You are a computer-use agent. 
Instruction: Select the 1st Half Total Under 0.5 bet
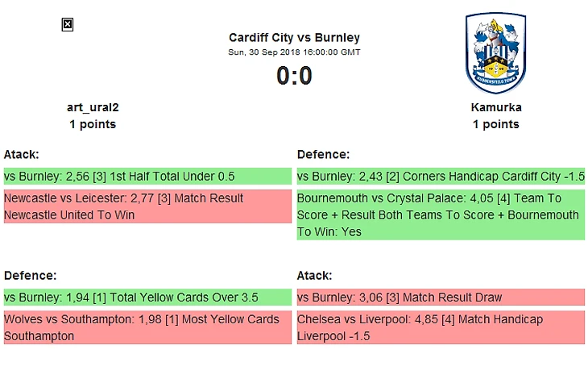(x=147, y=177)
